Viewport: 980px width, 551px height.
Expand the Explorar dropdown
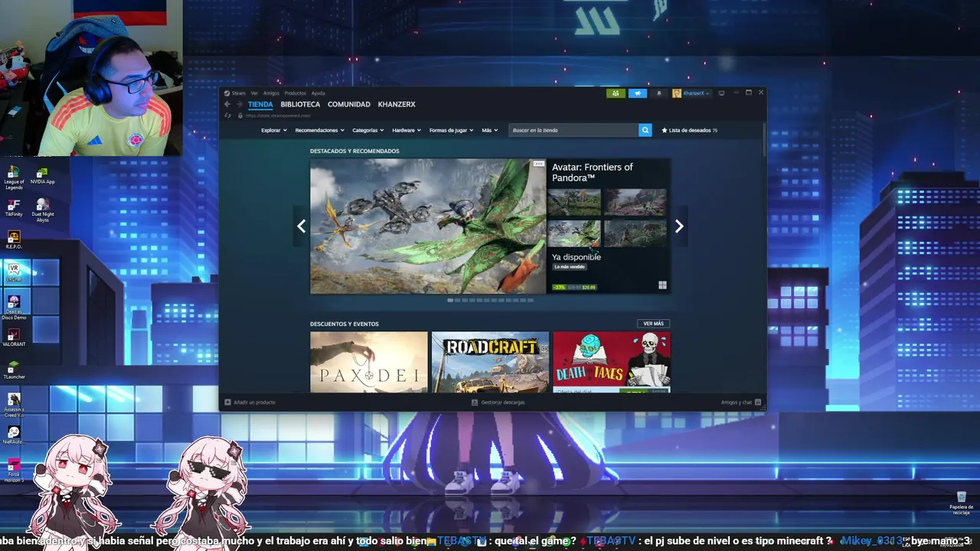pos(274,130)
